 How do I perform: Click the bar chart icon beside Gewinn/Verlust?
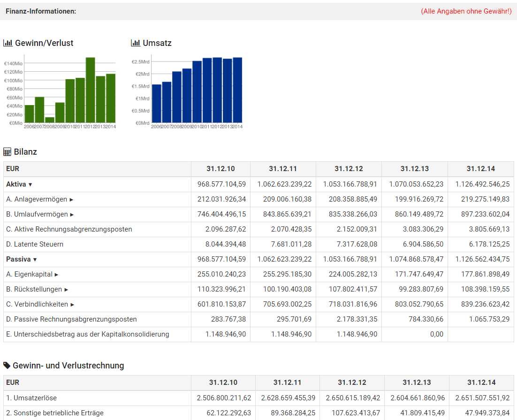pyautogui.click(x=8, y=43)
